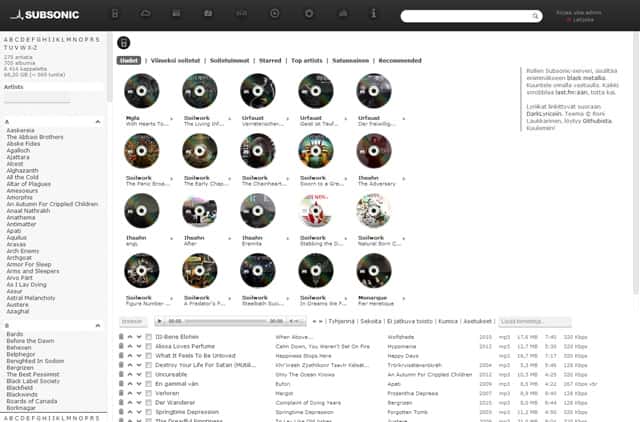Click the 'Sekoita' shuffle link
Image resolution: width=640 pixels, height=422 pixels.
pos(371,321)
